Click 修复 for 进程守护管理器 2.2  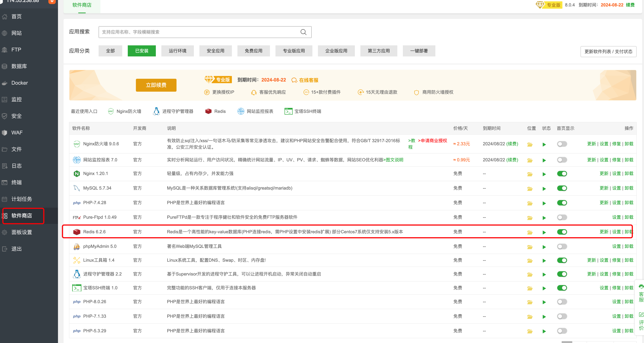coord(616,274)
